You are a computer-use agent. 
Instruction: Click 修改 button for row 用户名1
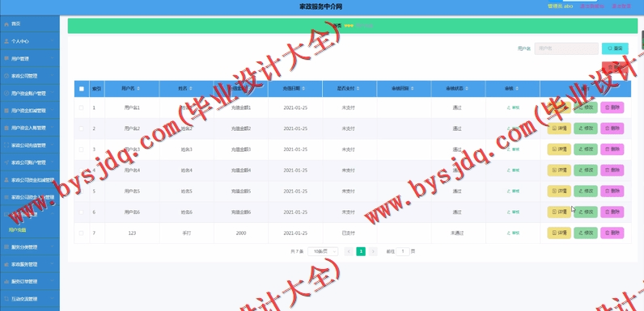pos(586,108)
